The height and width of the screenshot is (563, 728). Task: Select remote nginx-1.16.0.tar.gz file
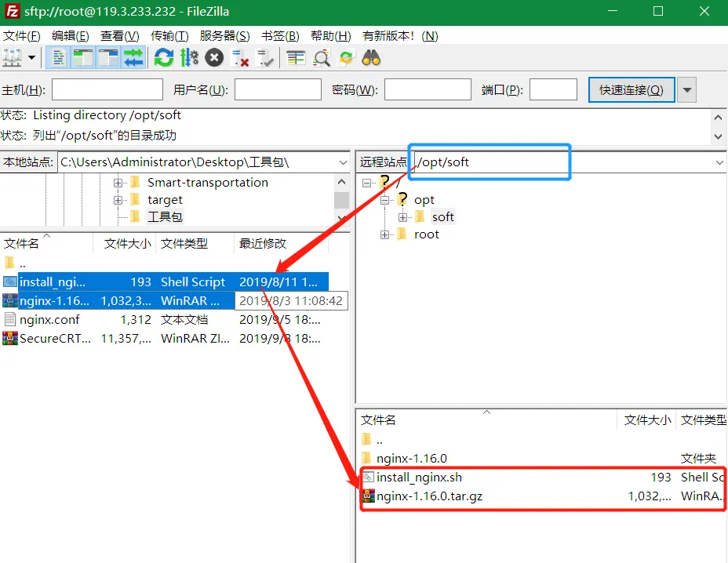tap(542, 496)
